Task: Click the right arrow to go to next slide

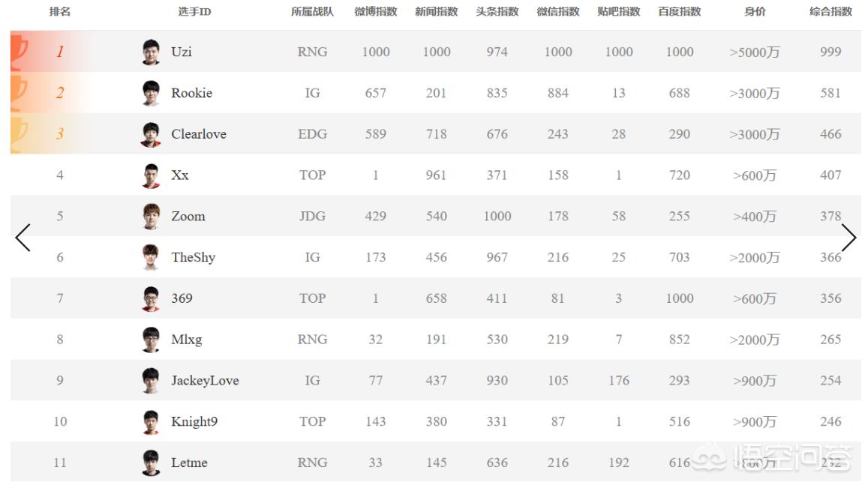Action: click(848, 238)
